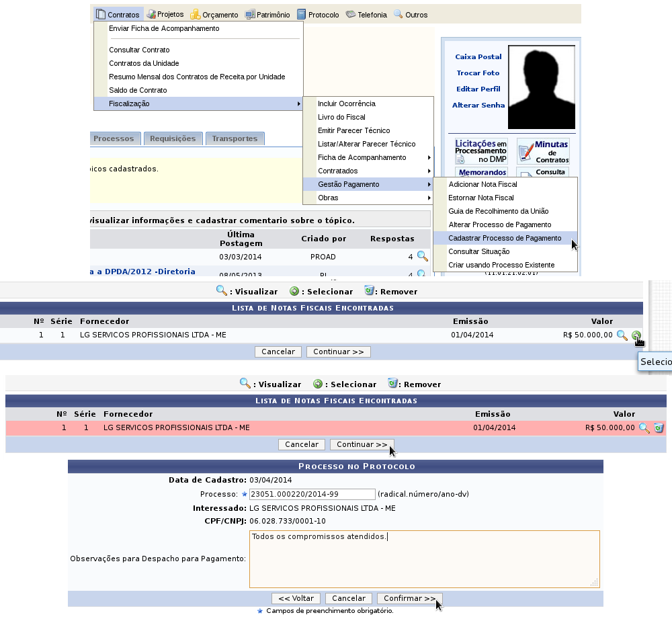The height and width of the screenshot is (617, 672).
Task: Expand the Fiscalização submenu
Action: pyautogui.click(x=198, y=104)
